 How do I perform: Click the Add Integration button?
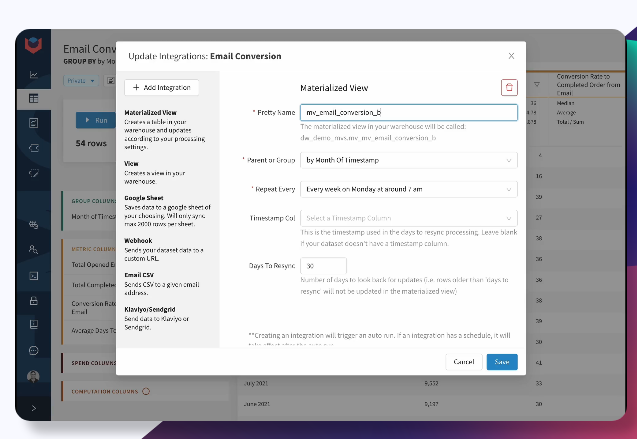[x=162, y=87]
